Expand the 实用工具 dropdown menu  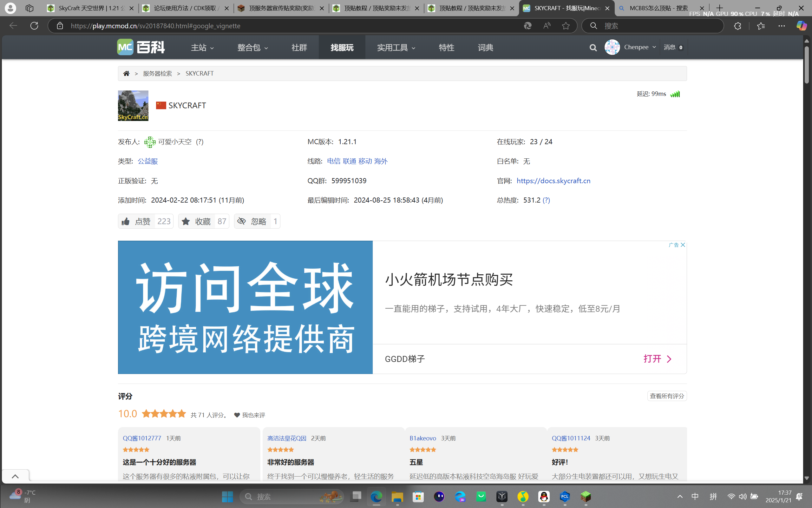[396, 47]
